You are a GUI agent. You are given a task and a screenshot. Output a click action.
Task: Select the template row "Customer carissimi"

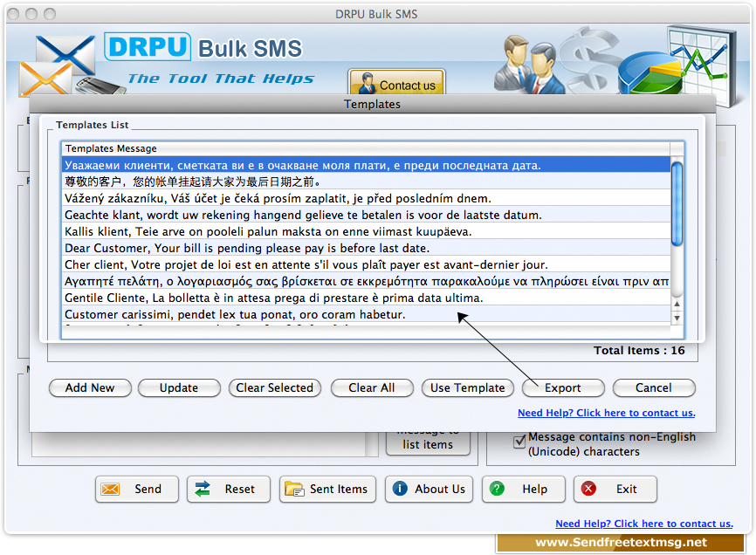(366, 315)
